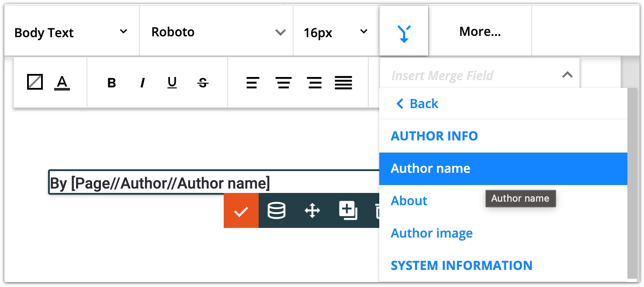The height and width of the screenshot is (287, 644).
Task: Open the More... toolbar options
Action: 480,31
